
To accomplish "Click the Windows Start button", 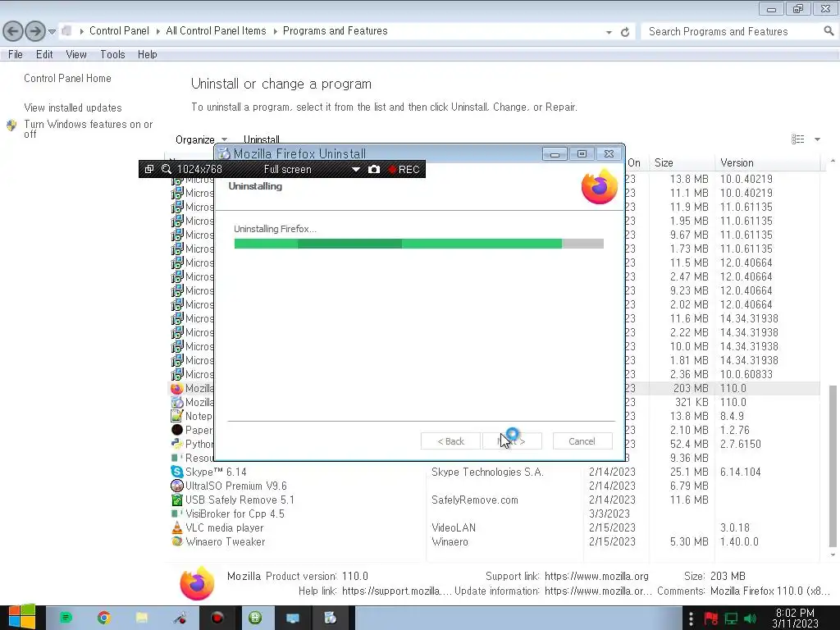I will click(x=22, y=618).
